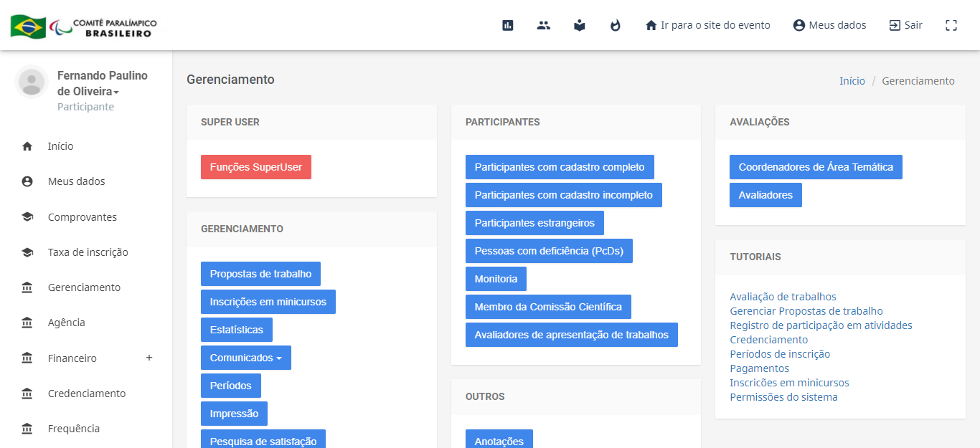Click the red Funções SuperUser button
This screenshot has height=448, width=980.
coord(255,167)
